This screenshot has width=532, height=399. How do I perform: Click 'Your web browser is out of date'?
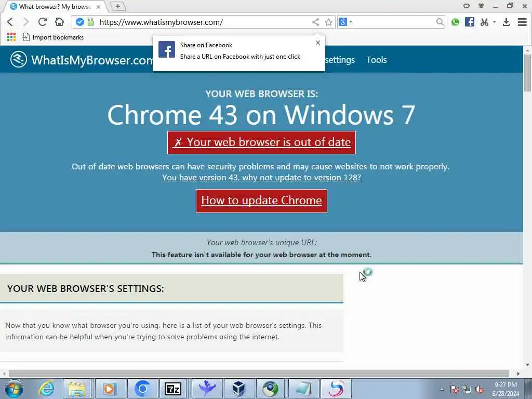point(261,142)
